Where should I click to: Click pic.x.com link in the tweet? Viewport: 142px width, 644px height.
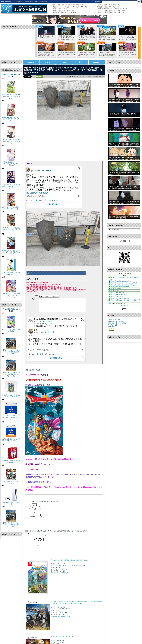tap(37, 193)
